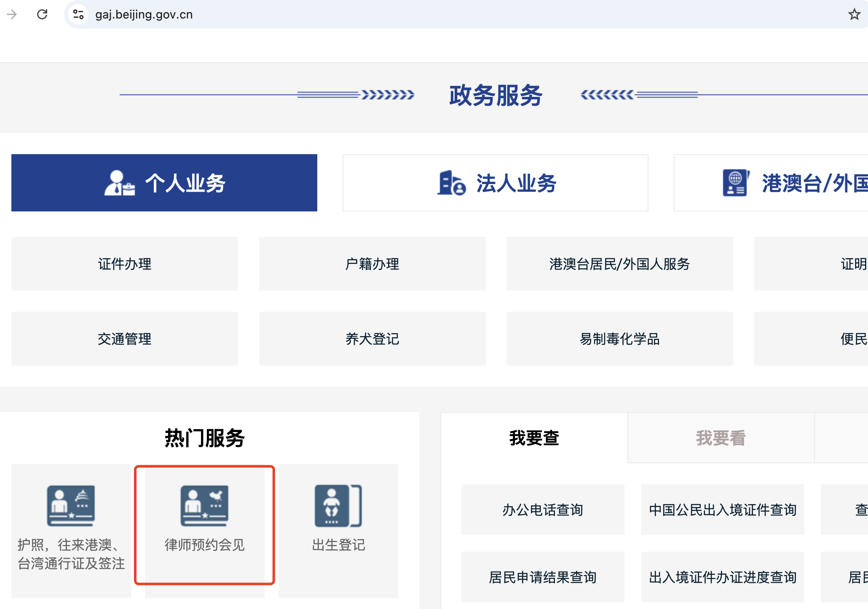Click the 政务服务 section heading
The width and height of the screenshot is (868, 609).
click(496, 95)
